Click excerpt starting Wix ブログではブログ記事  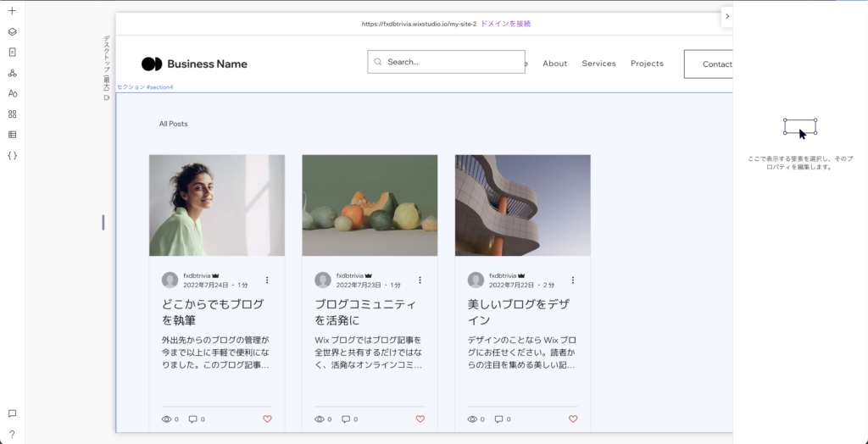click(x=369, y=352)
